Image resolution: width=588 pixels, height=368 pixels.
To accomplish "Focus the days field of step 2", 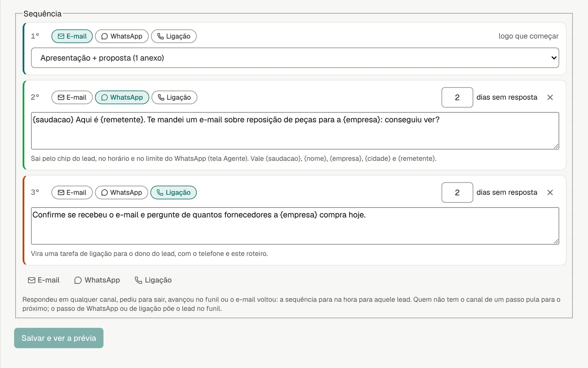I will pos(457,98).
